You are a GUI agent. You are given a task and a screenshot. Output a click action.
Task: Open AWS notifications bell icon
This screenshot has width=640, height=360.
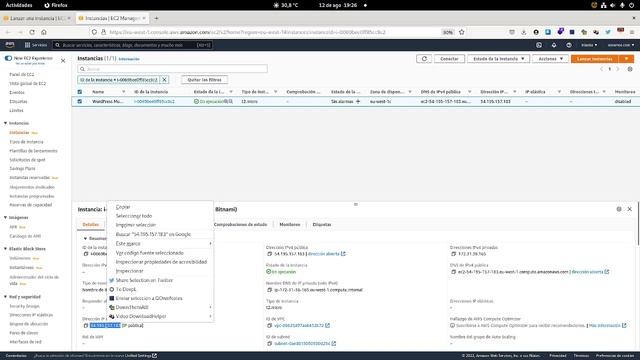click(554, 45)
